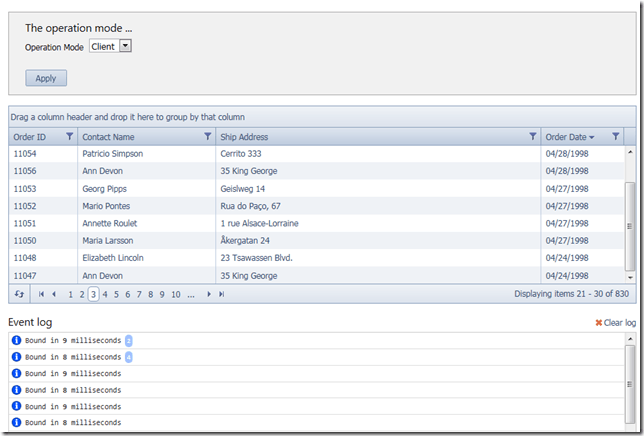Viewport: 644px width, 436px height.
Task: Filter the Ship Address column
Action: 533,137
